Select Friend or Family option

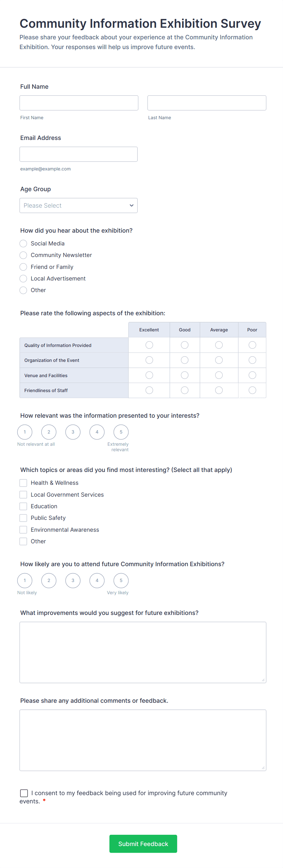(23, 267)
